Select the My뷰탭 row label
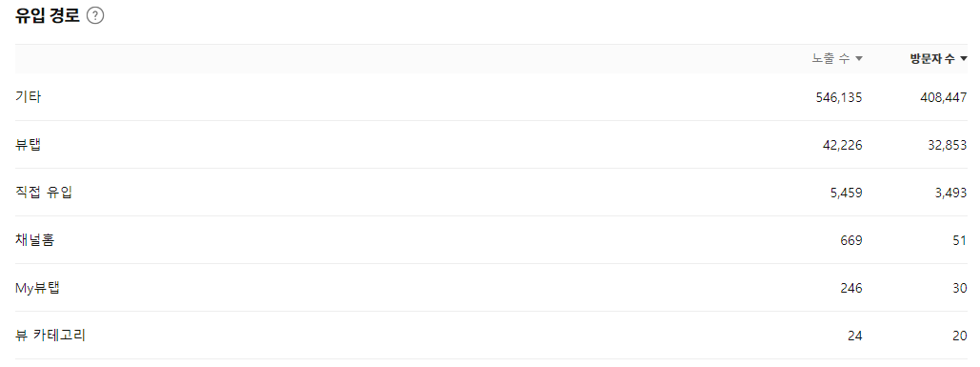980x367 pixels. 37,288
